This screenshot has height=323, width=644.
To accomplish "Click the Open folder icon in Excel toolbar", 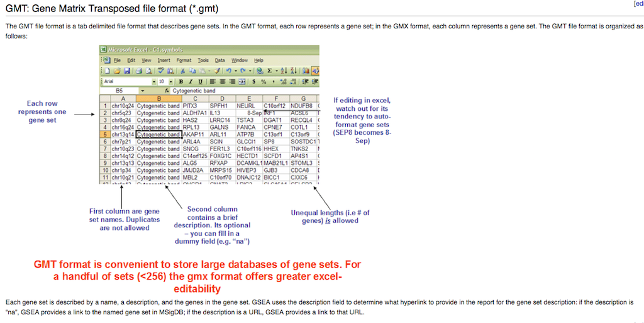I will [116, 71].
